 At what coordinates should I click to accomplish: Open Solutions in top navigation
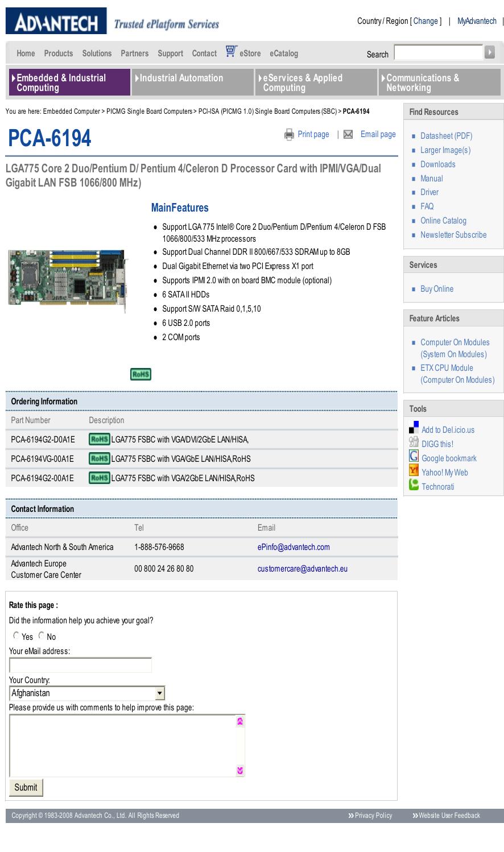(97, 53)
